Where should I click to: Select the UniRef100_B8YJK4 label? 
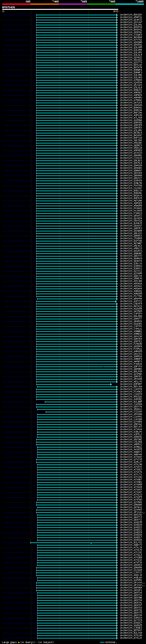point(131,387)
